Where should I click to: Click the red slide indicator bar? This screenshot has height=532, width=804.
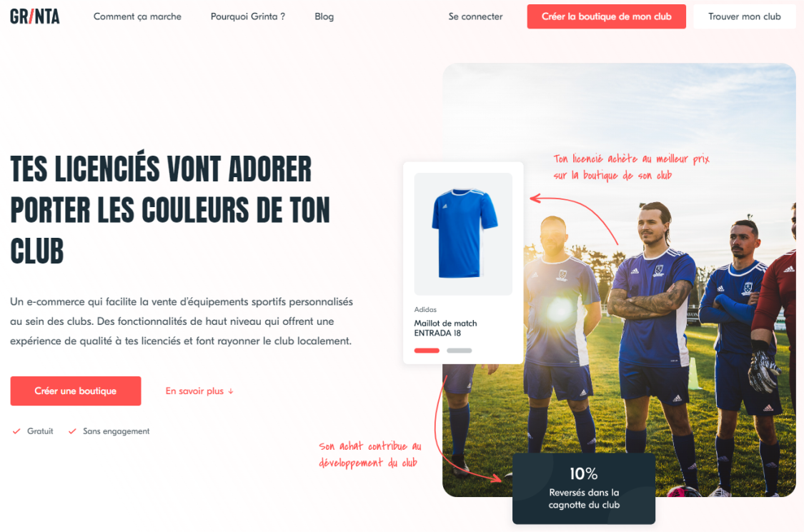click(x=427, y=351)
